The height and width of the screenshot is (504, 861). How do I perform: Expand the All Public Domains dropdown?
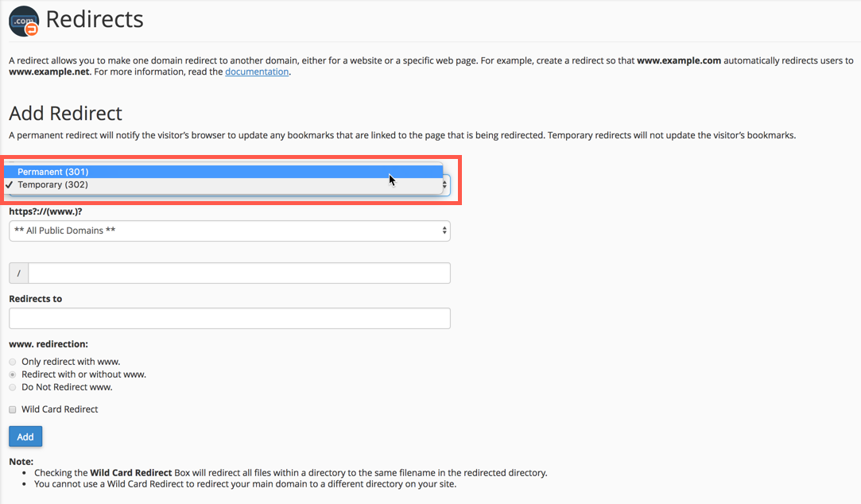(x=230, y=231)
